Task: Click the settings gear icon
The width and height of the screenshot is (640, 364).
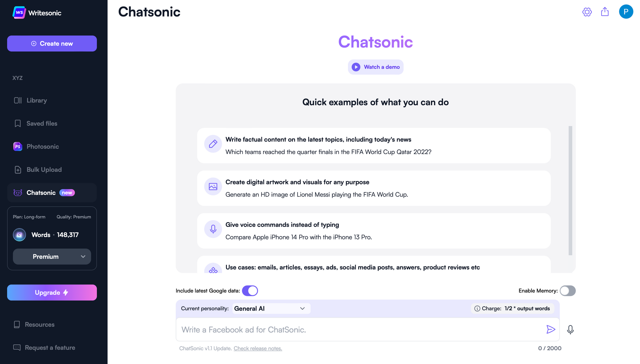Action: point(587,12)
